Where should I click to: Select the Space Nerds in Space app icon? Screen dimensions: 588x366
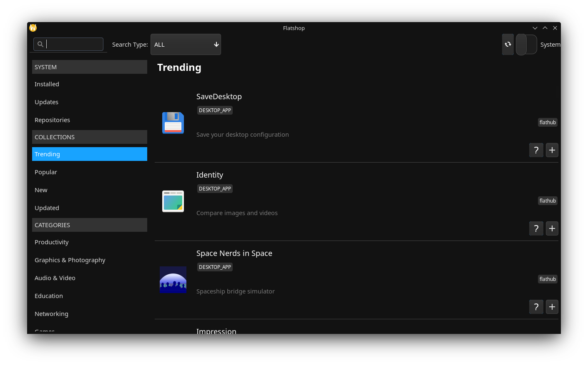click(x=173, y=280)
